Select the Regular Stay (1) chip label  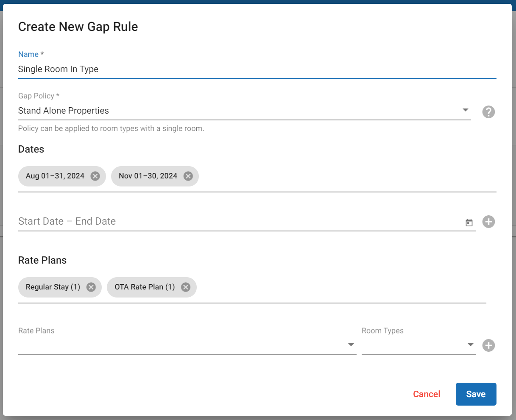[x=53, y=287]
